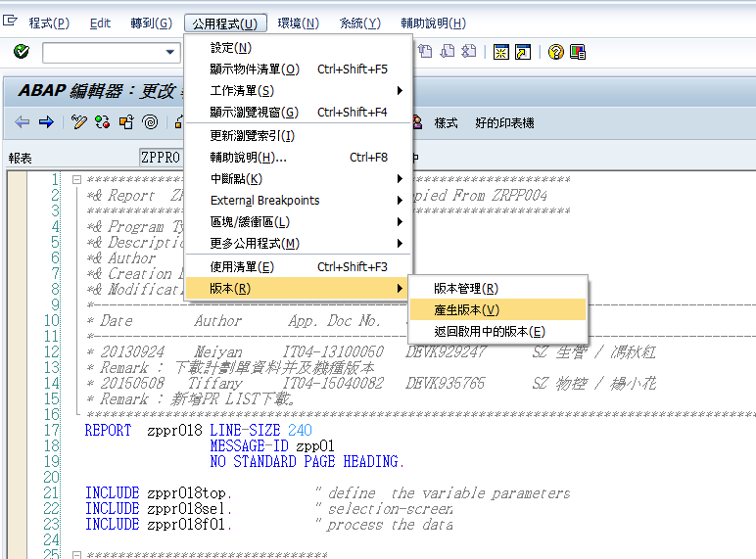The width and height of the screenshot is (756, 559).
Task: Click the Previous Page icon in standard toolbar
Action: coord(425,51)
